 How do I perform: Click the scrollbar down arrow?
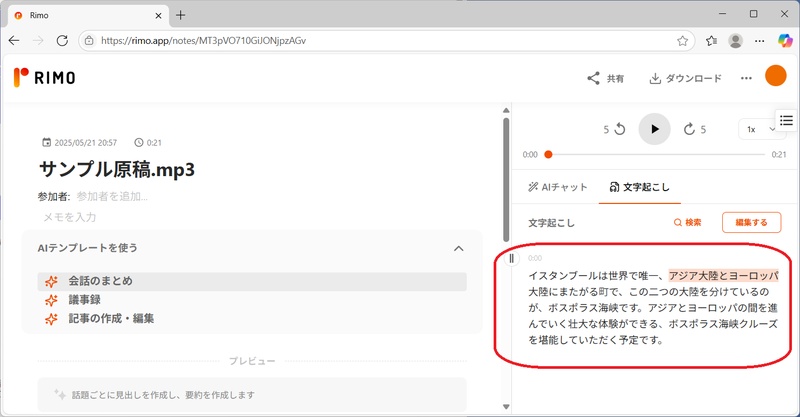506,407
